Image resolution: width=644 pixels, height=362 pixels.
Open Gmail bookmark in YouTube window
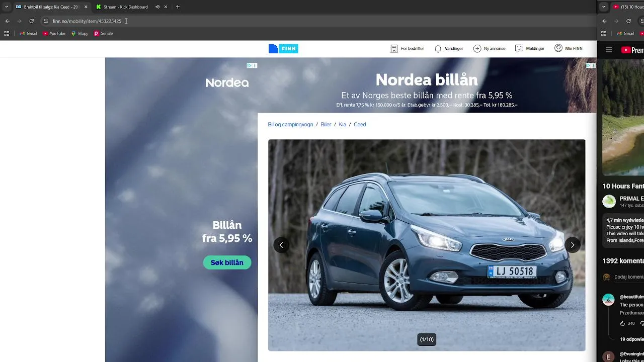[625, 34]
